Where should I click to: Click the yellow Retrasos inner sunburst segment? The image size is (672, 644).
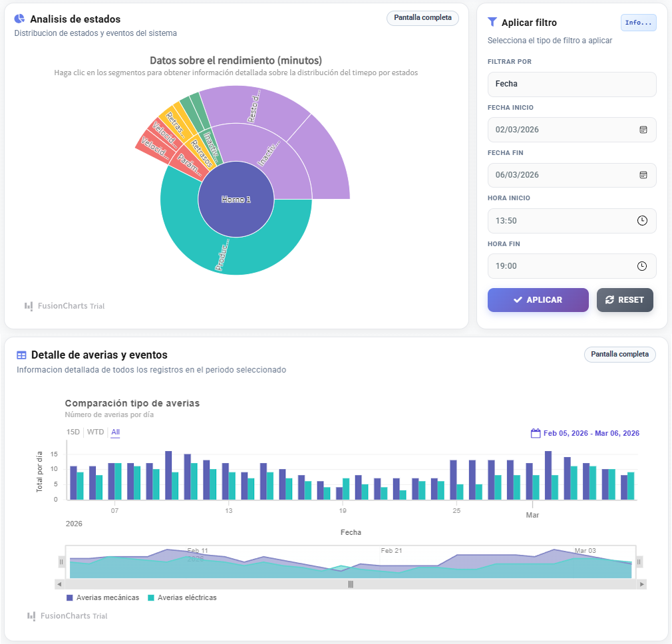click(201, 153)
